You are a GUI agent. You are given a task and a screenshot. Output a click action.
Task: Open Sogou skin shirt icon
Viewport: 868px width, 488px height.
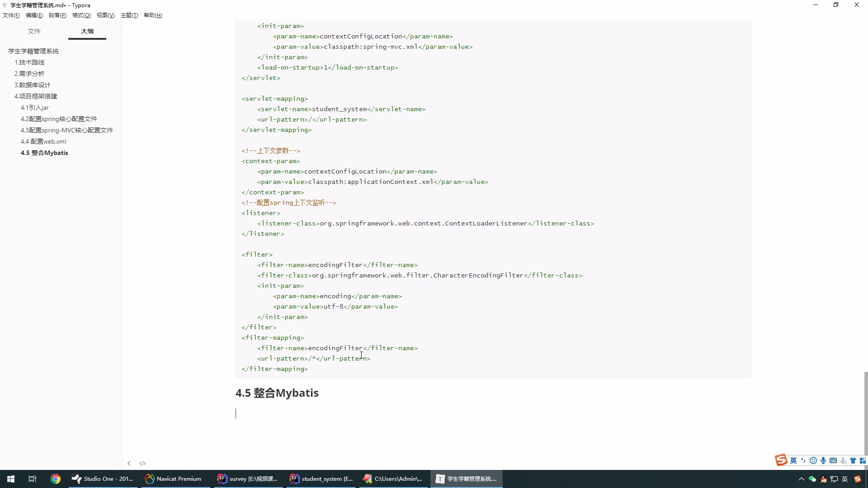[853, 460]
